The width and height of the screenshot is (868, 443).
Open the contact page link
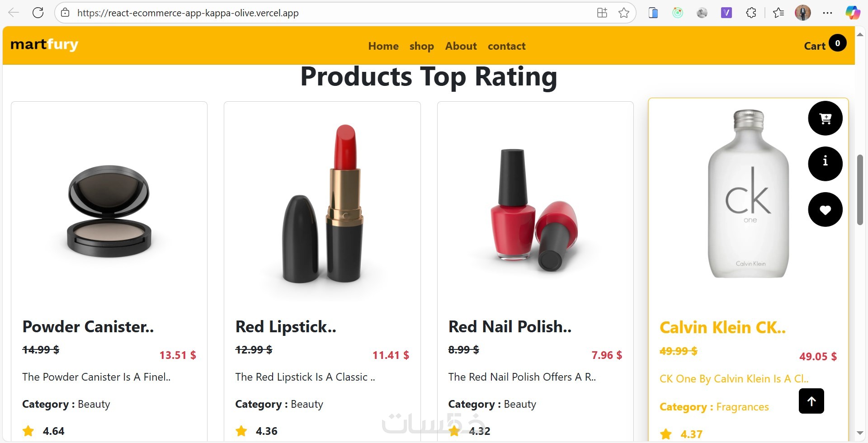coord(506,46)
